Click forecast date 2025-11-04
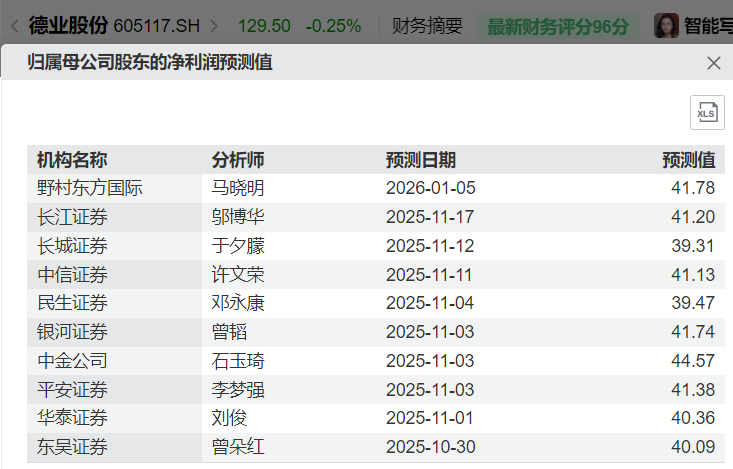733x469 pixels. (x=430, y=303)
